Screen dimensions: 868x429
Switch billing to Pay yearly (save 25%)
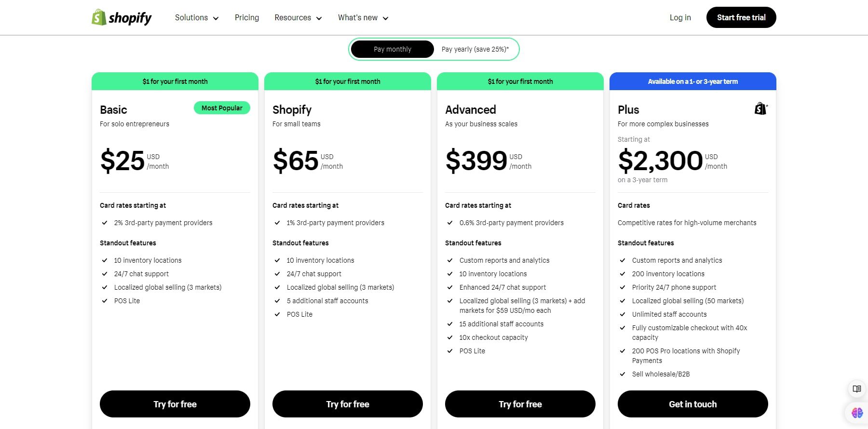point(475,49)
